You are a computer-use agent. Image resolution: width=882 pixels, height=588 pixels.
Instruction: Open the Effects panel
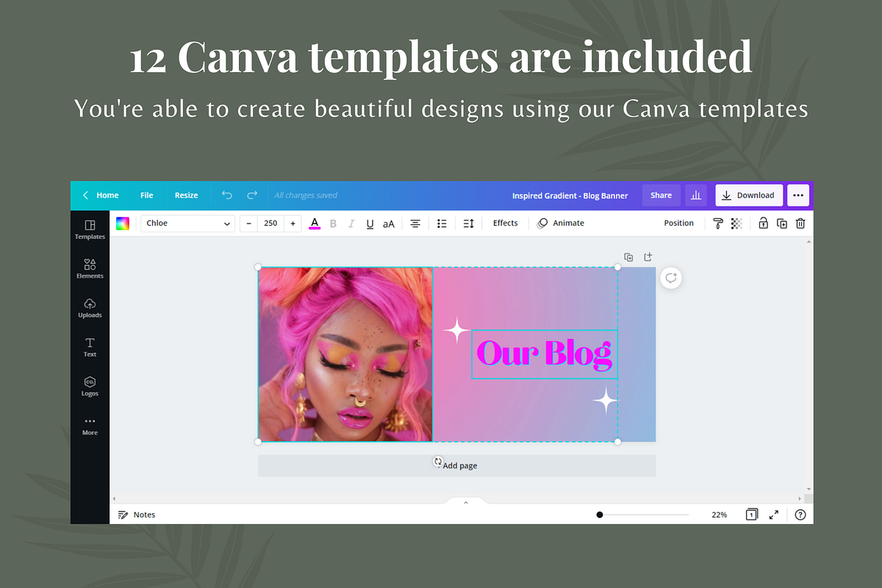pos(505,223)
